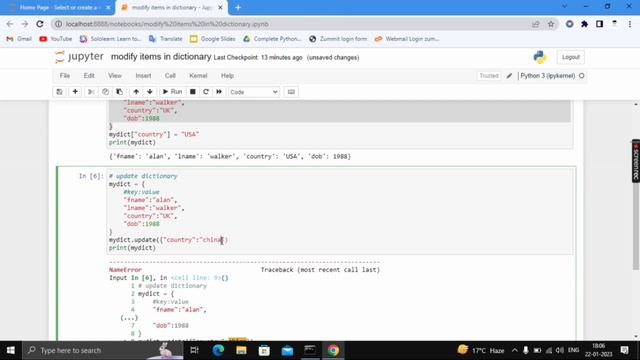The height and width of the screenshot is (360, 640).
Task: Go back in browser history
Action: tap(10, 24)
